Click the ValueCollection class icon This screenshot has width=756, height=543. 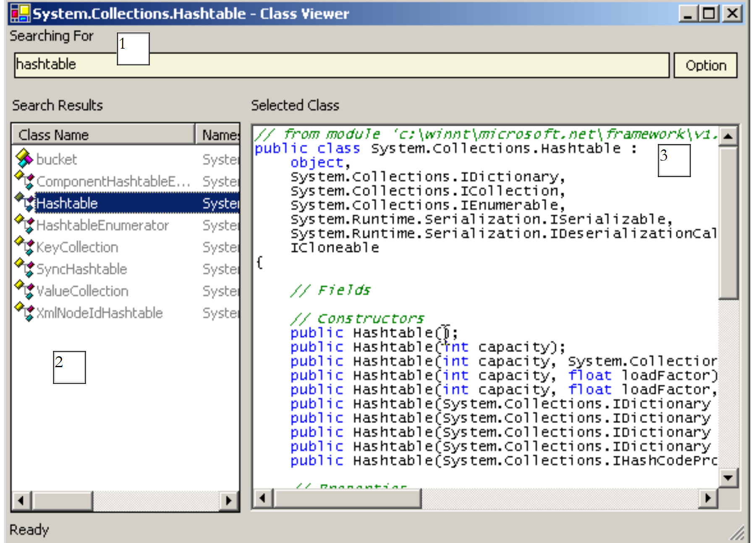click(24, 290)
